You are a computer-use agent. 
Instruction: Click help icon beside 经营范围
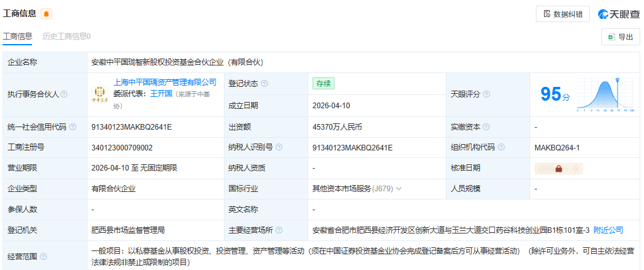(43, 256)
